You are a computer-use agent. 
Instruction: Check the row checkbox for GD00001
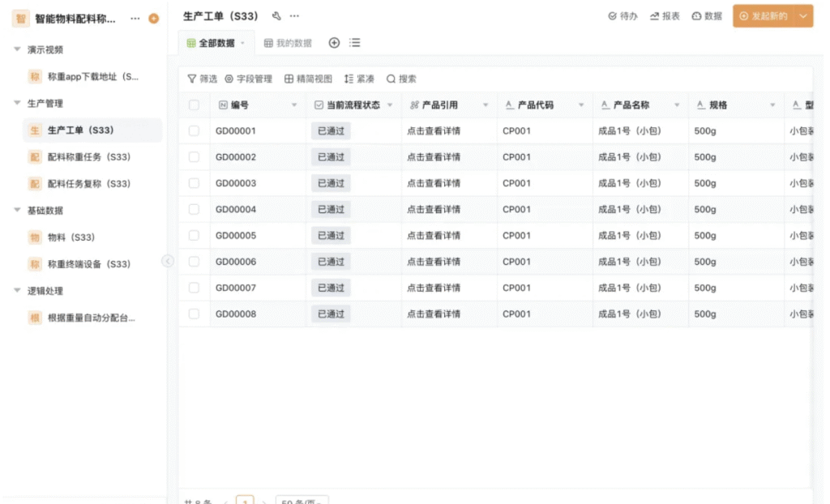pyautogui.click(x=194, y=130)
